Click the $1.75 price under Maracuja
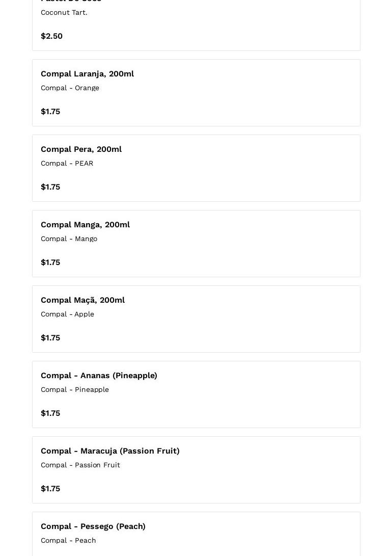The image size is (392, 556). click(x=50, y=489)
